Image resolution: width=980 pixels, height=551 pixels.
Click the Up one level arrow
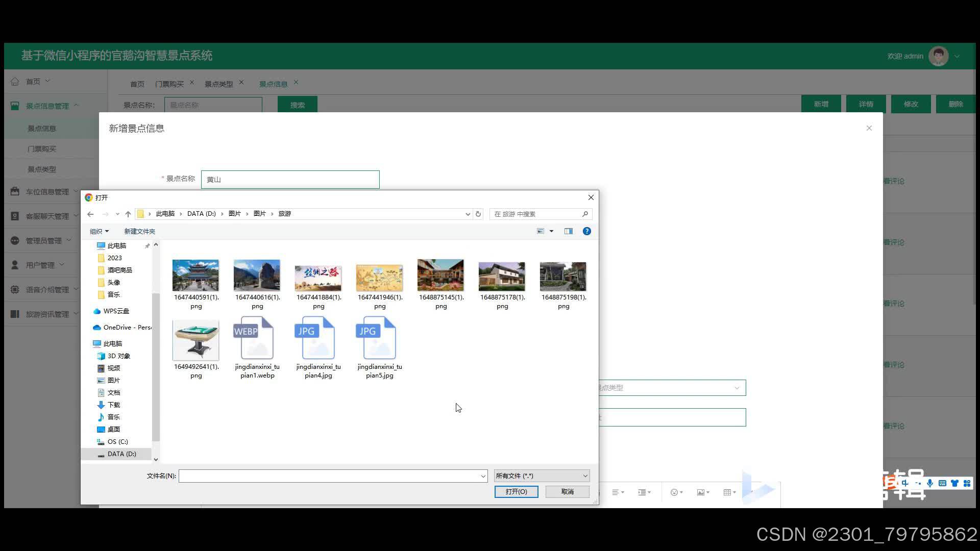[128, 214]
